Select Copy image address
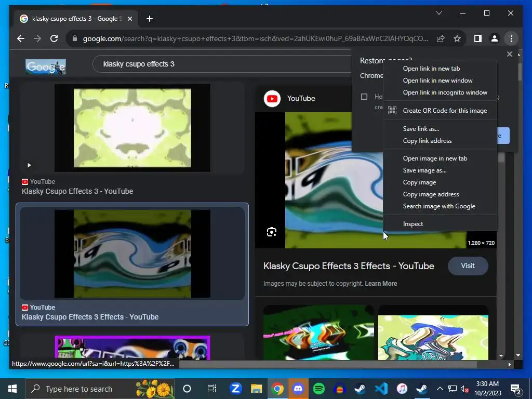The image size is (532, 399). pos(440,194)
